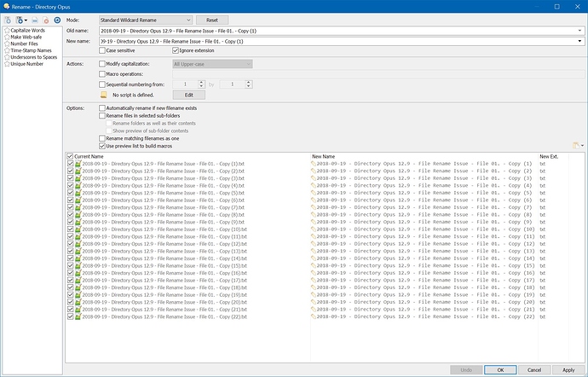This screenshot has height=377, width=588.
Task: Uncheck Use preview list to build macros
Action: click(102, 146)
